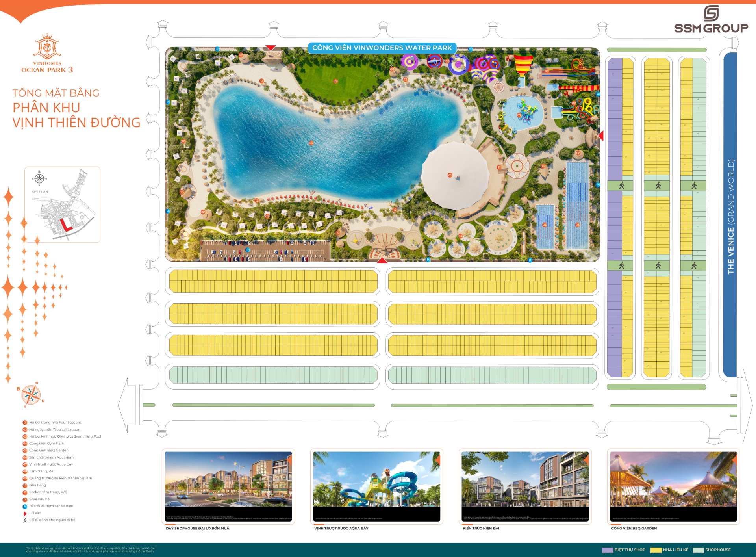
Task: Click legend text 'Quảng trường sự kiện Marina Square'
Action: pyautogui.click(x=60, y=478)
